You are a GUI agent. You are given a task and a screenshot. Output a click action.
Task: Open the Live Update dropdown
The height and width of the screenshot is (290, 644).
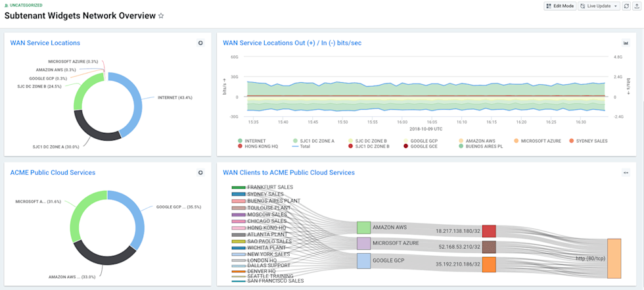point(599,6)
